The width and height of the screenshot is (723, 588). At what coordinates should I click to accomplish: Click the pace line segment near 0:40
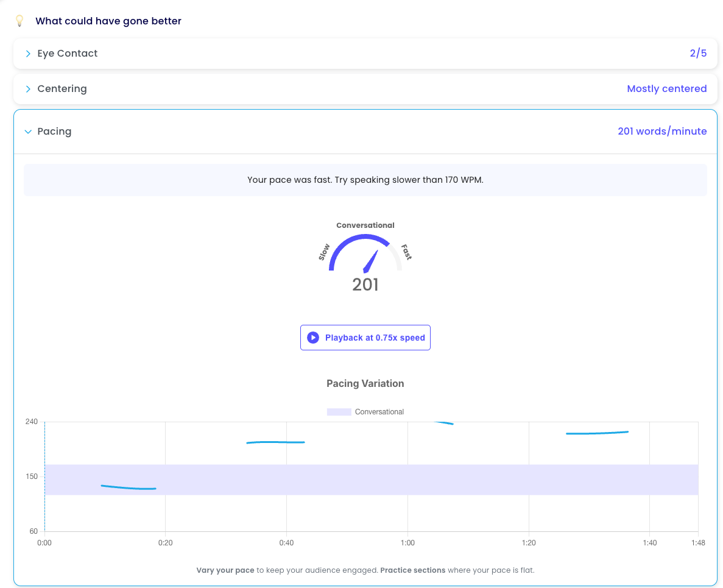pos(275,442)
